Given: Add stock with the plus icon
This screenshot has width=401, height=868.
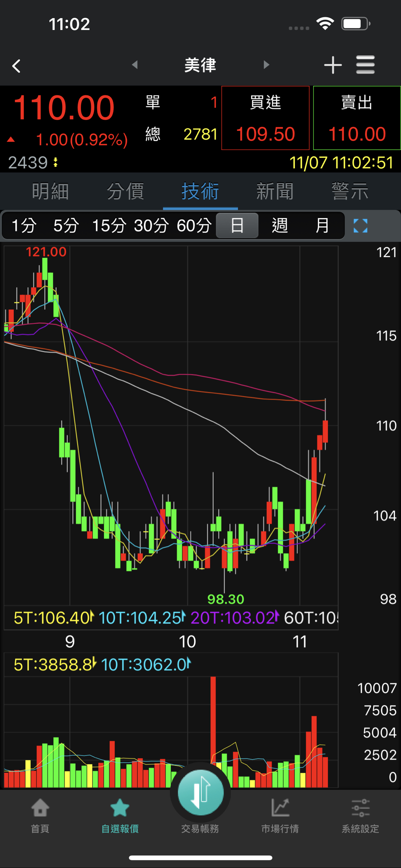Looking at the screenshot, I should (333, 65).
